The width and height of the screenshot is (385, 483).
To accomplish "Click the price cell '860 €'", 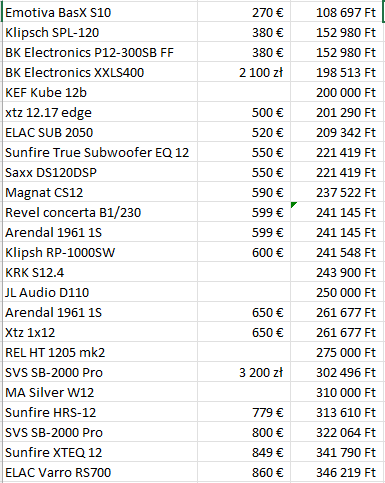I will tap(244, 472).
